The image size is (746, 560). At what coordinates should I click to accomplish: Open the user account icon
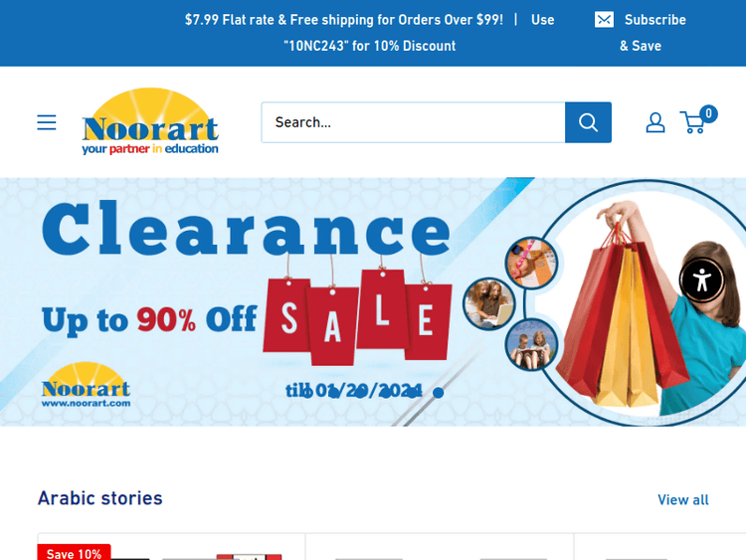tap(655, 122)
